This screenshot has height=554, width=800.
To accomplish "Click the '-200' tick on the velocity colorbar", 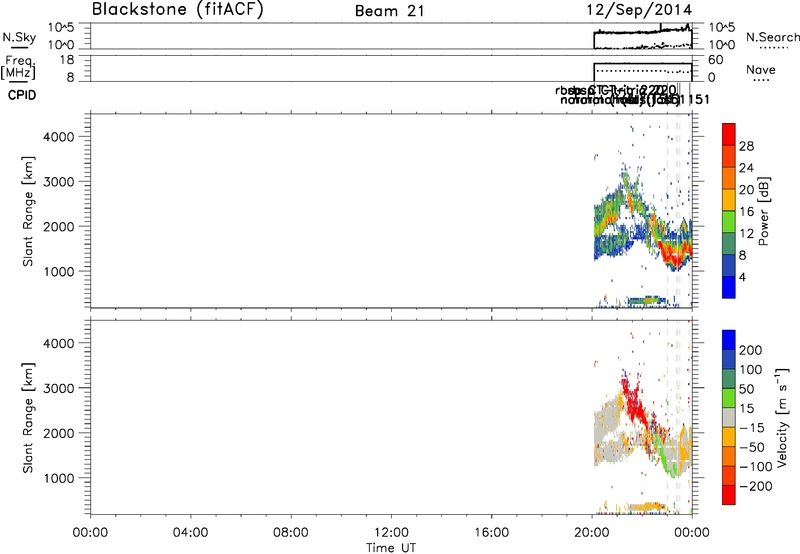I will point(756,486).
